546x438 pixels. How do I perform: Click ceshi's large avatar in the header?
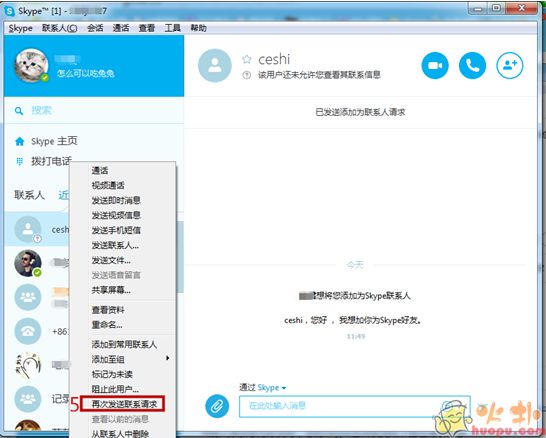click(x=214, y=65)
